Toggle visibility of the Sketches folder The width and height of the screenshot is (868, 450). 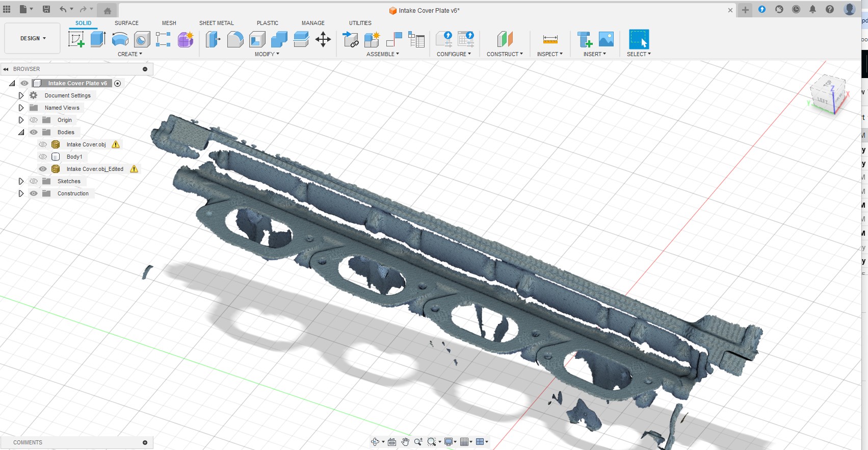(x=34, y=181)
